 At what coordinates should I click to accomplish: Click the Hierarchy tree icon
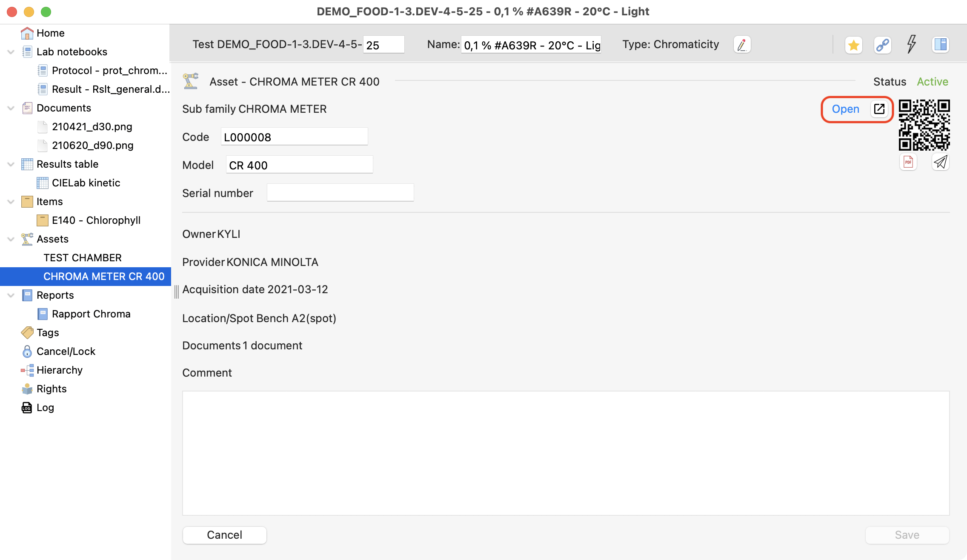27,370
